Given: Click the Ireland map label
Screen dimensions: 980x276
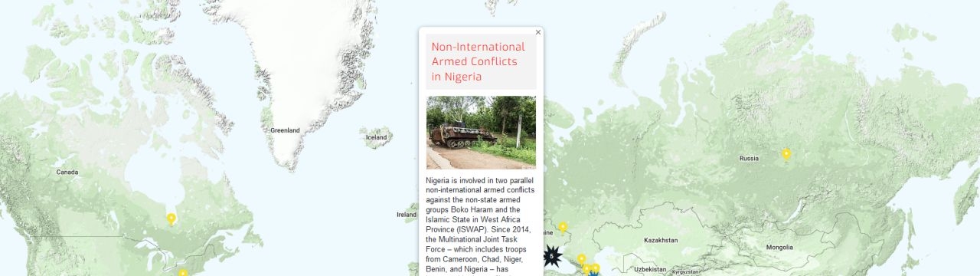Looking at the screenshot, I should 407,215.
